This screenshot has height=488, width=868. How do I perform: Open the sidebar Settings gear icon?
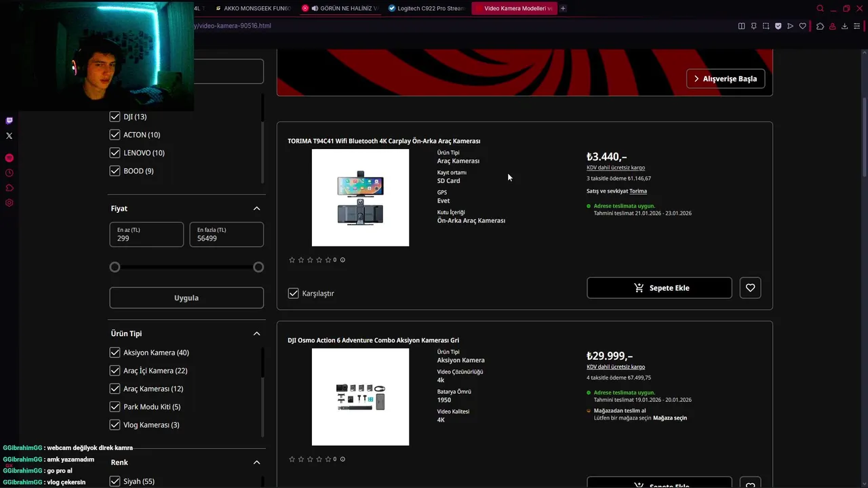pyautogui.click(x=9, y=203)
